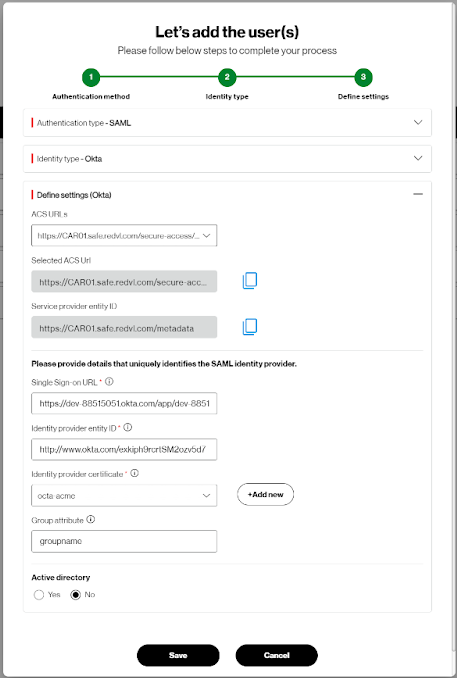Screen dimensions: 457x678
Task: Click the Cancel button
Action: [277, 655]
